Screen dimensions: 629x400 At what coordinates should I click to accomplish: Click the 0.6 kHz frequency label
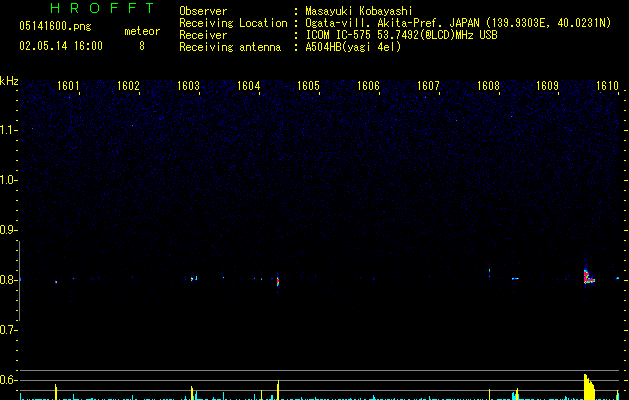point(8,380)
